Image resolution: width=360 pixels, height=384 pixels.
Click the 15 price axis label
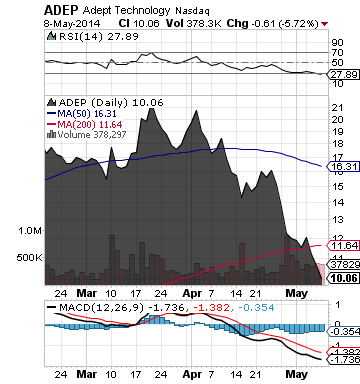coord(337,187)
